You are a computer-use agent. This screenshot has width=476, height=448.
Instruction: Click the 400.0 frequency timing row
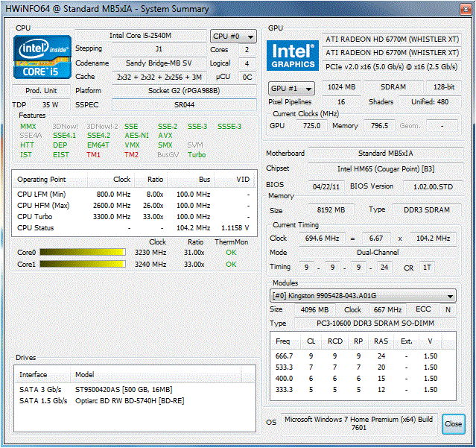[363, 379]
